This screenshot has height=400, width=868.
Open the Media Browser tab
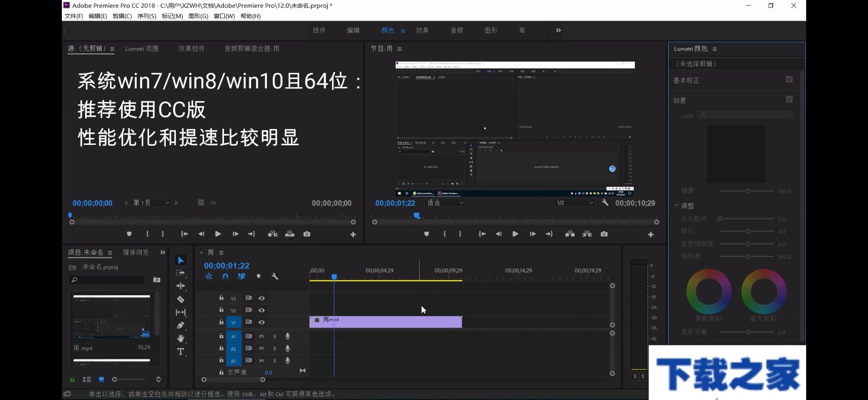pyautogui.click(x=136, y=252)
